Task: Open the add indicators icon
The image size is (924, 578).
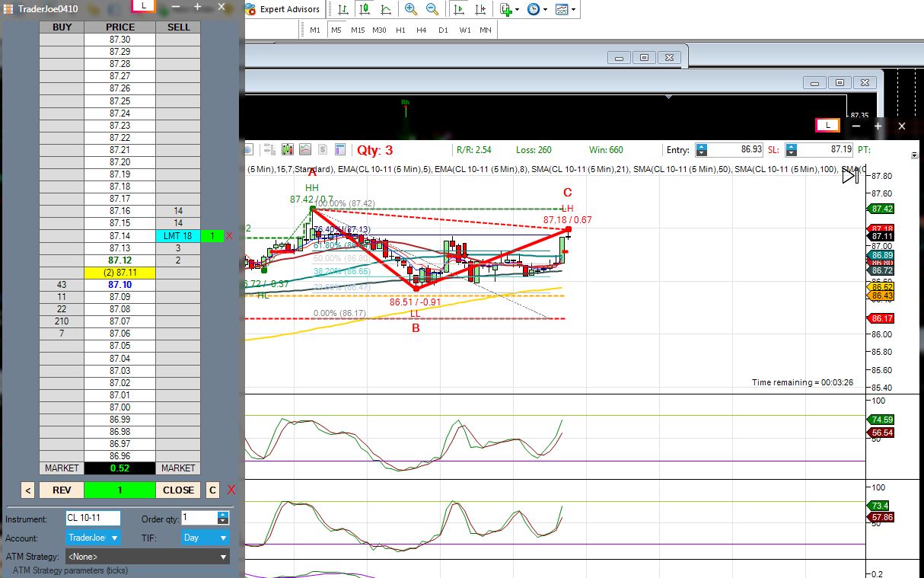Action: [506, 9]
